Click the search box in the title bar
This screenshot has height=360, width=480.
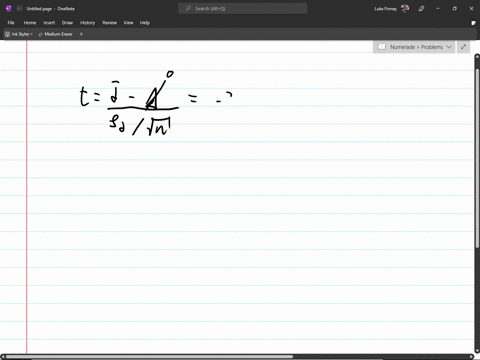tap(243, 9)
